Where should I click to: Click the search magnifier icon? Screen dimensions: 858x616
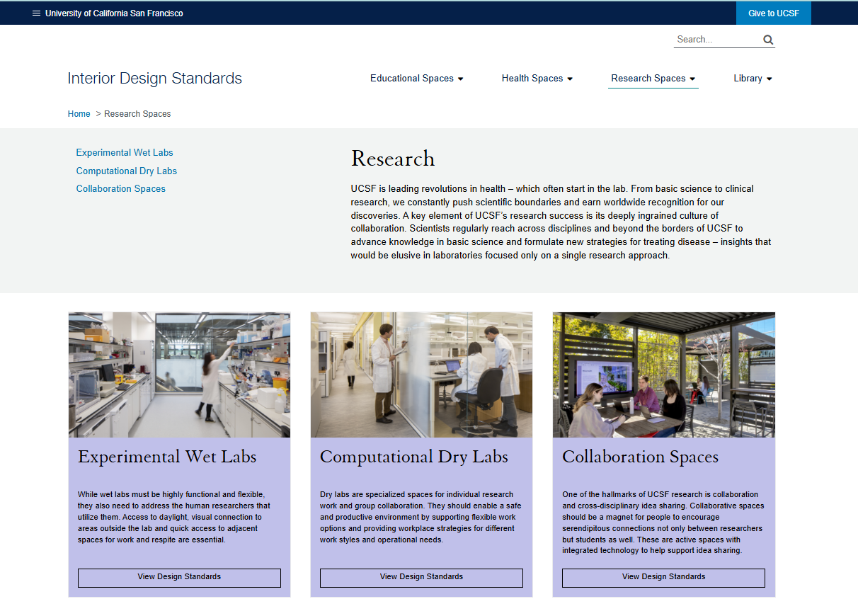[x=768, y=40]
